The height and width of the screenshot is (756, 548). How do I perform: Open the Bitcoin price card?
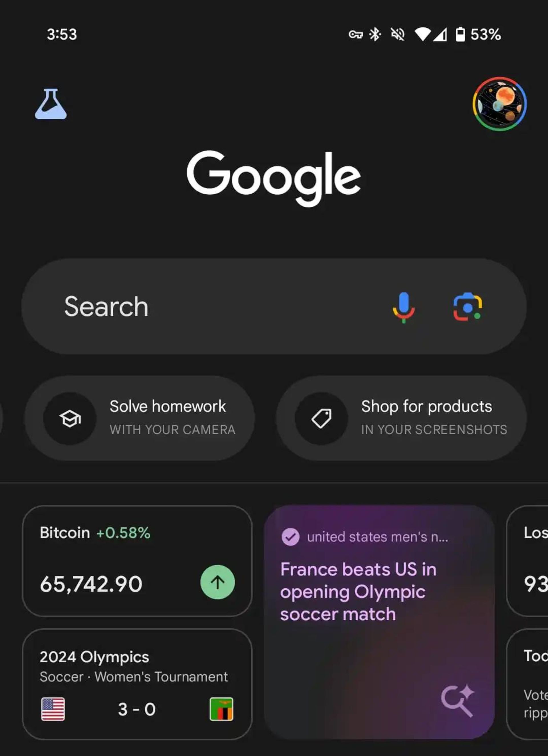point(137,561)
